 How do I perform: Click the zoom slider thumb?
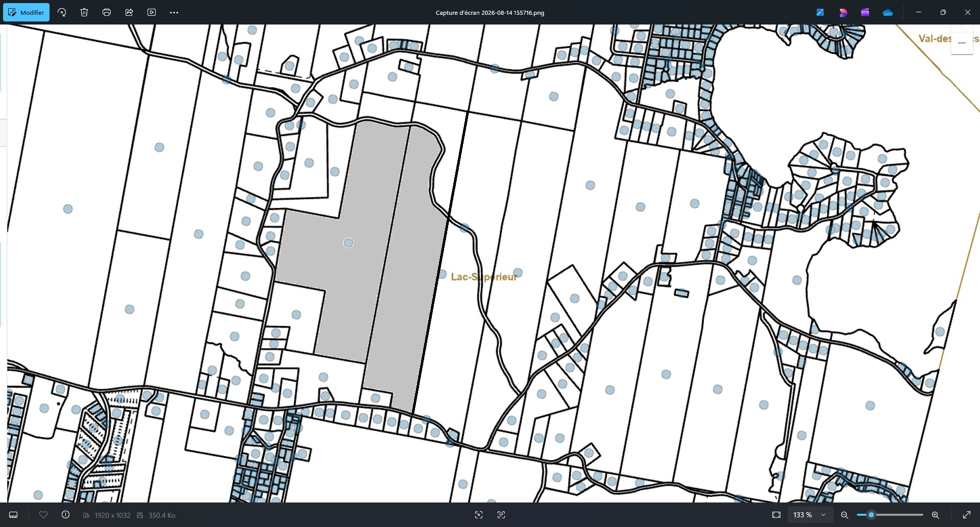point(871,515)
